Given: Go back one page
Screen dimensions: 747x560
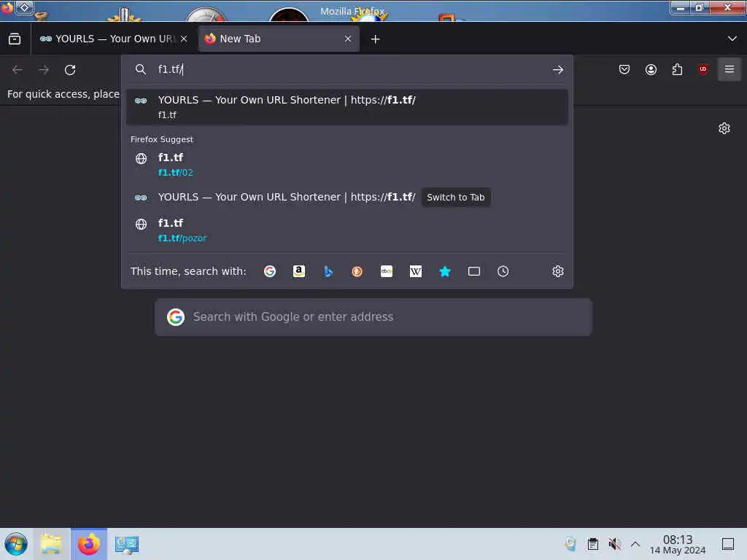Looking at the screenshot, I should [x=18, y=70].
